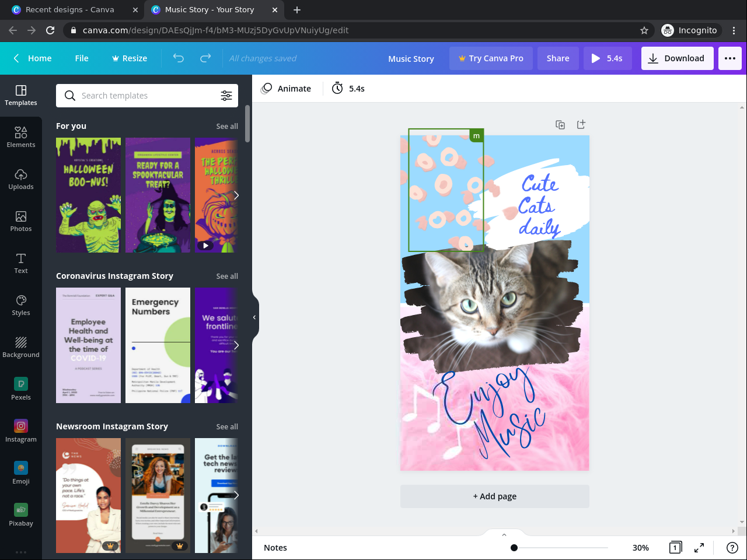Select the Ready for a Spooktacular Treat template
The height and width of the screenshot is (560, 747).
click(x=158, y=195)
